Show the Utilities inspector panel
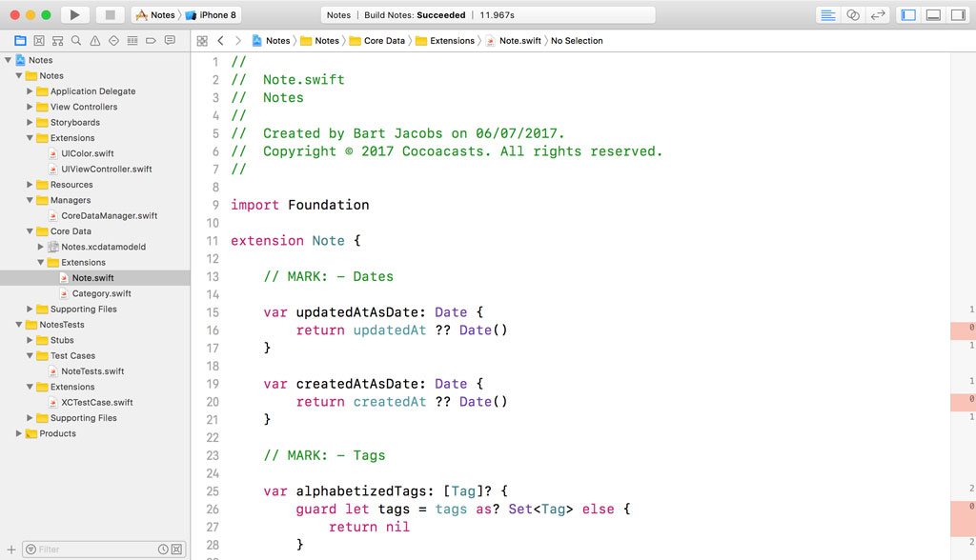The image size is (976, 560). (958, 14)
